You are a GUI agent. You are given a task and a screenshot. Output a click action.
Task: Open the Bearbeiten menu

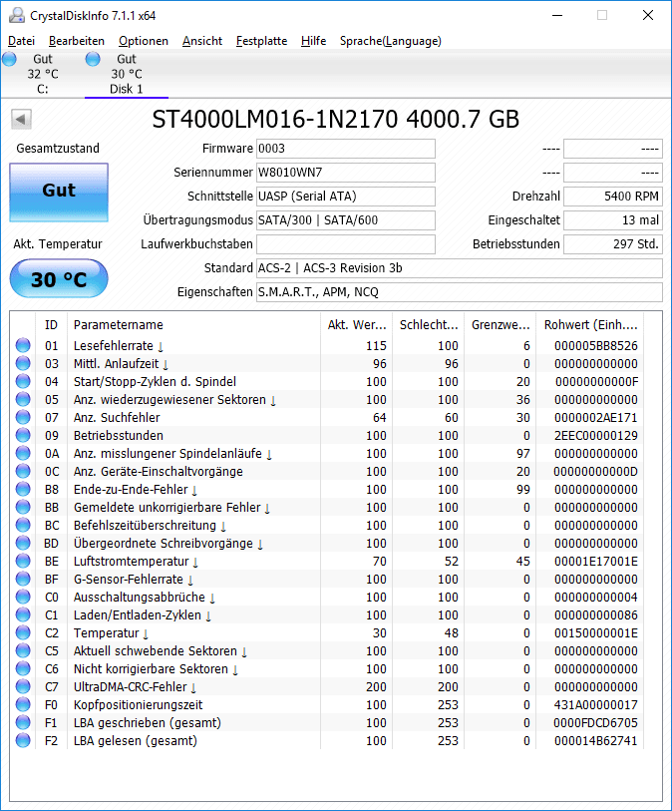[x=77, y=41]
